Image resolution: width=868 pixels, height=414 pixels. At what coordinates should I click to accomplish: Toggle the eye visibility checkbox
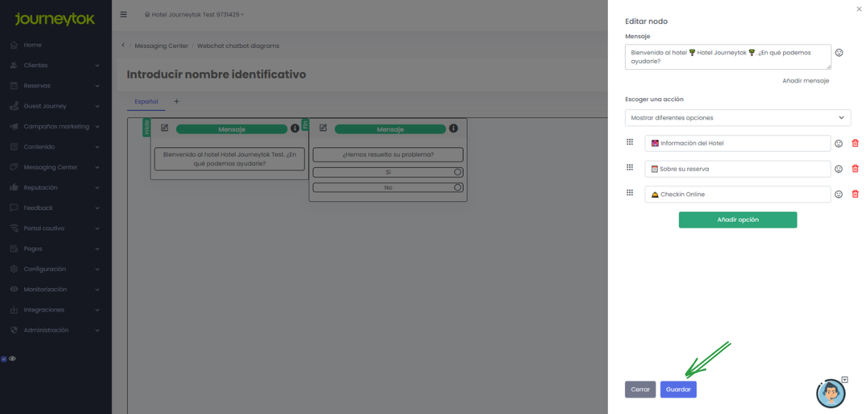[4, 359]
